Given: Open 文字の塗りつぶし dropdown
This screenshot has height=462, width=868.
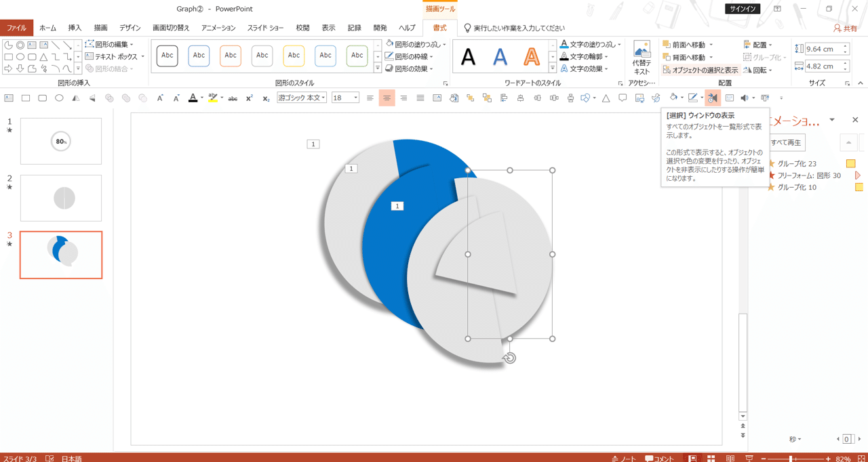Looking at the screenshot, I should (x=591, y=44).
